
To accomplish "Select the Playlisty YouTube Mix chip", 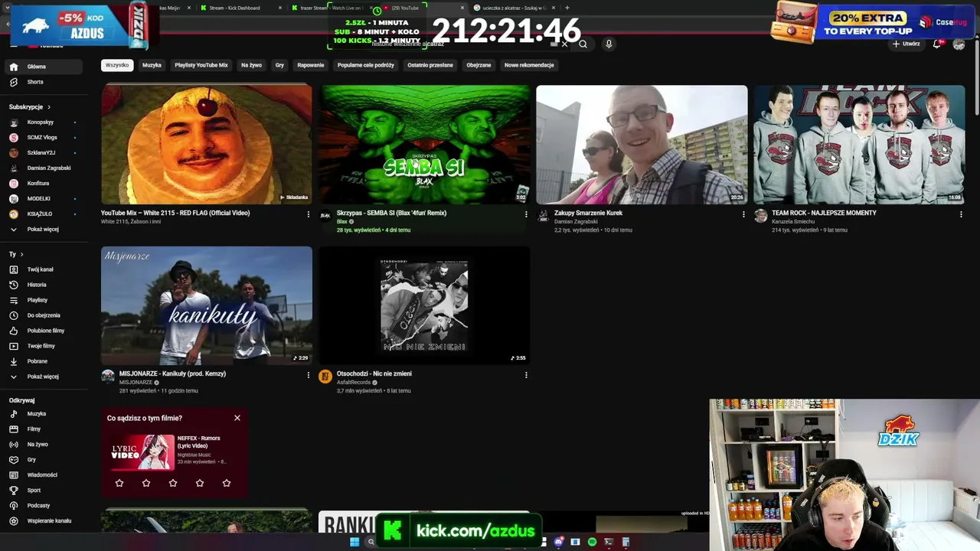I will 201,65.
